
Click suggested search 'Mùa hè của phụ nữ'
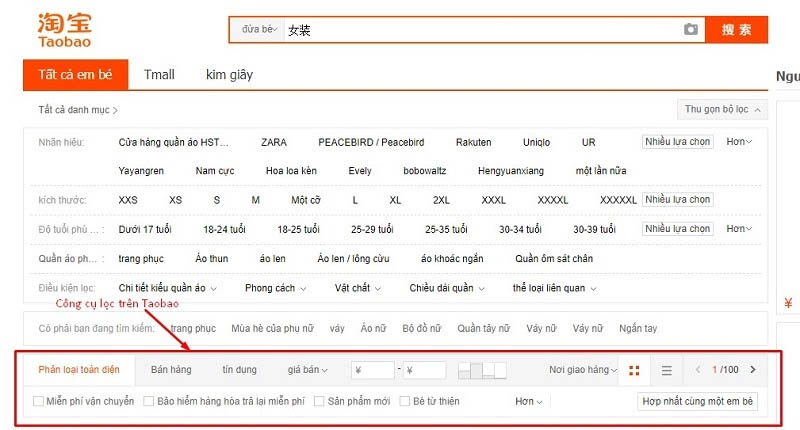(272, 328)
